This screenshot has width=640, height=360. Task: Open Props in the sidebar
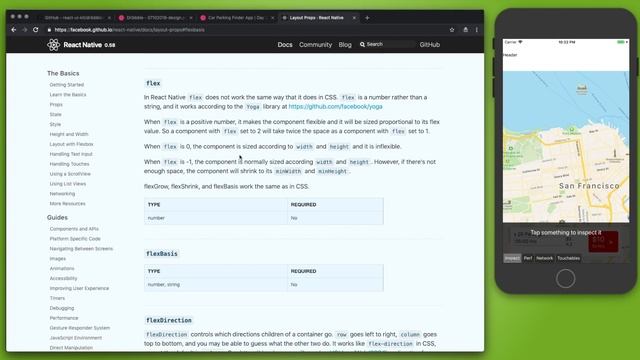(56, 104)
